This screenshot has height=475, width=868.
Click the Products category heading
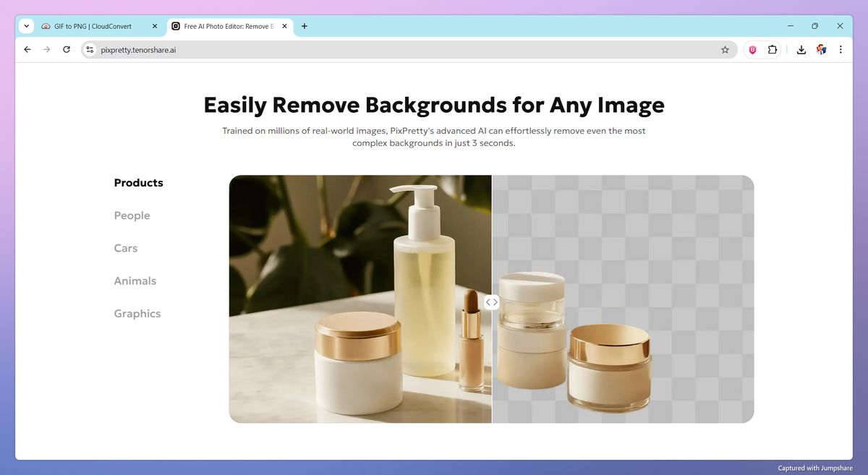(x=138, y=183)
